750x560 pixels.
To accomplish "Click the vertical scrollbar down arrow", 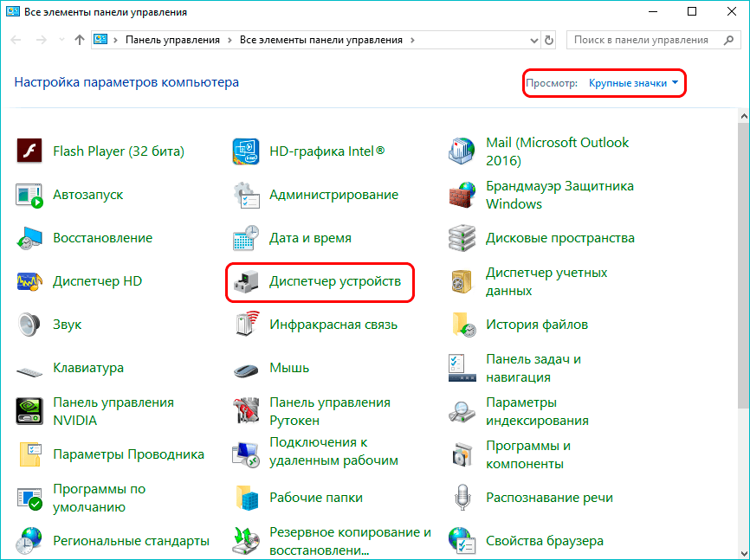I will click(742, 552).
